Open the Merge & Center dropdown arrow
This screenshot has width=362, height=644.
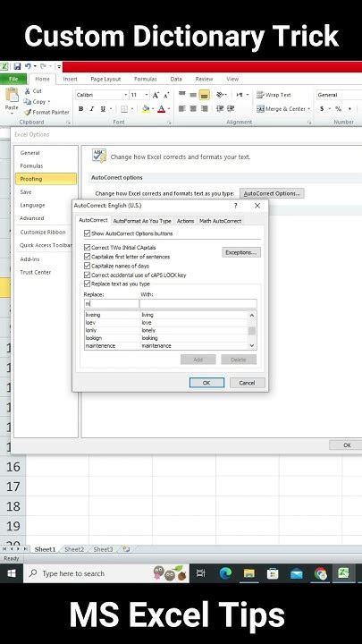pos(308,109)
